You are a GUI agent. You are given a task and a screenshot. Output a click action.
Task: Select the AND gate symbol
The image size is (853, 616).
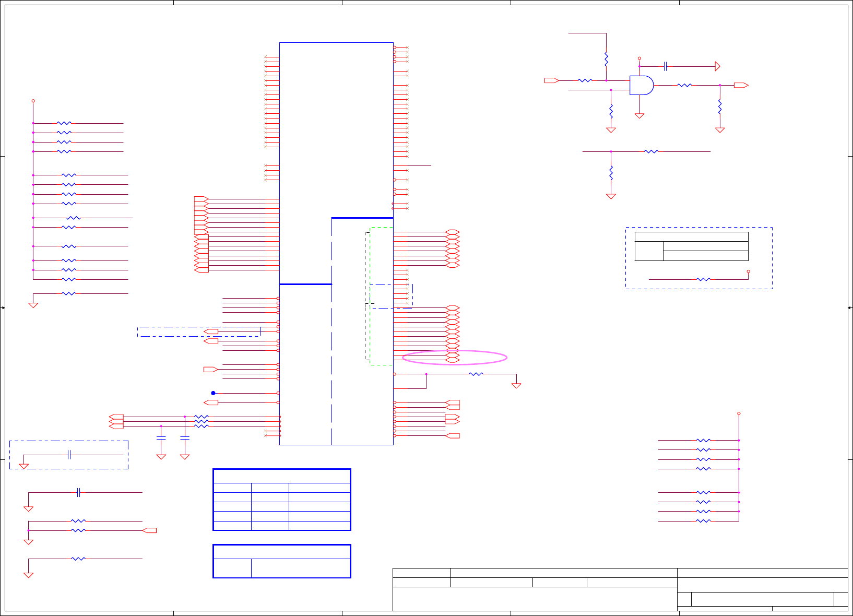pos(642,85)
